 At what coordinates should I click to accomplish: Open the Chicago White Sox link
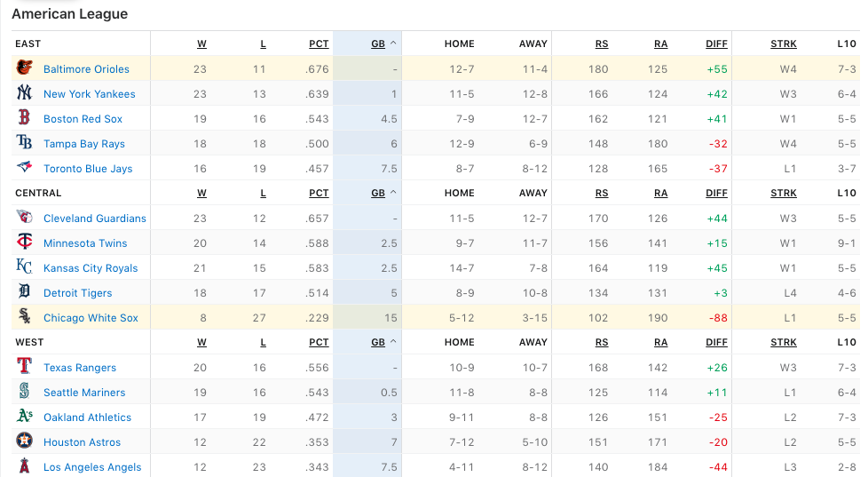91,318
